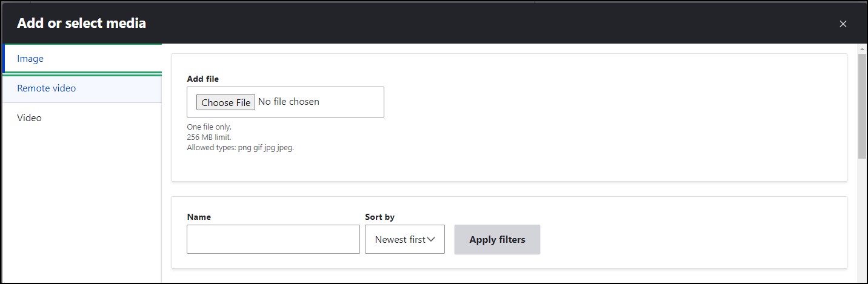Viewport: 868px width, 284px height.
Task: Click the 'Allowed types: png gif jpg jpeg' hint
Action: coord(240,147)
